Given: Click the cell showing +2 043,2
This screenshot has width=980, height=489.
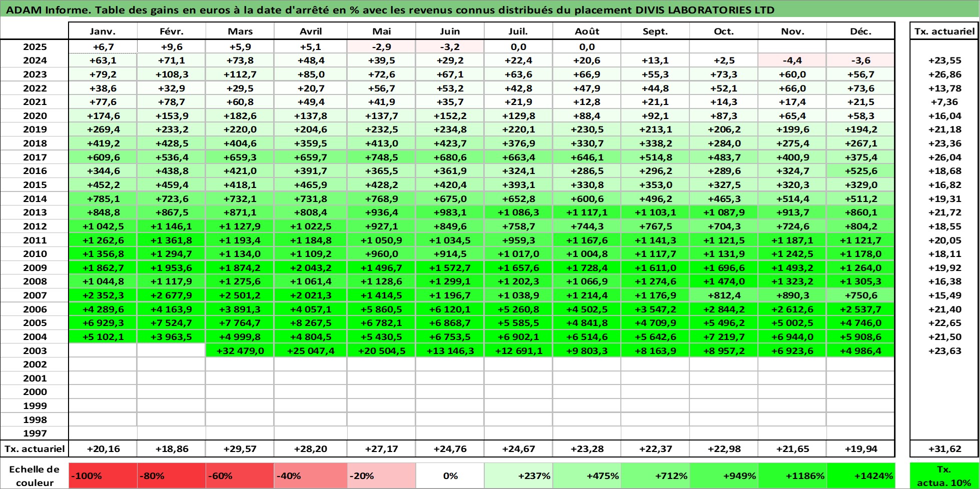Looking at the screenshot, I should 311,267.
